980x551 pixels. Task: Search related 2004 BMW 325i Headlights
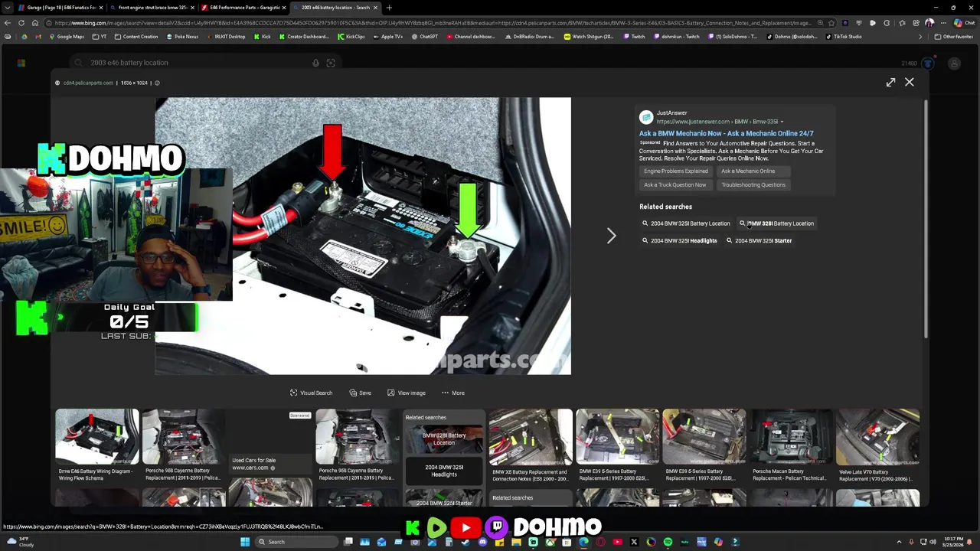(x=680, y=240)
